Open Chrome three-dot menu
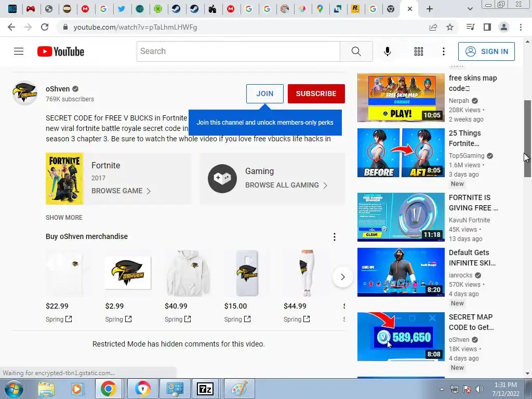 (521, 27)
